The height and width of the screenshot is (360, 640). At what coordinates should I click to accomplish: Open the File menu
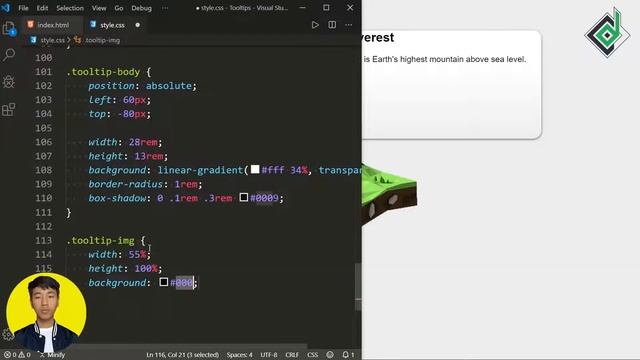(x=23, y=8)
